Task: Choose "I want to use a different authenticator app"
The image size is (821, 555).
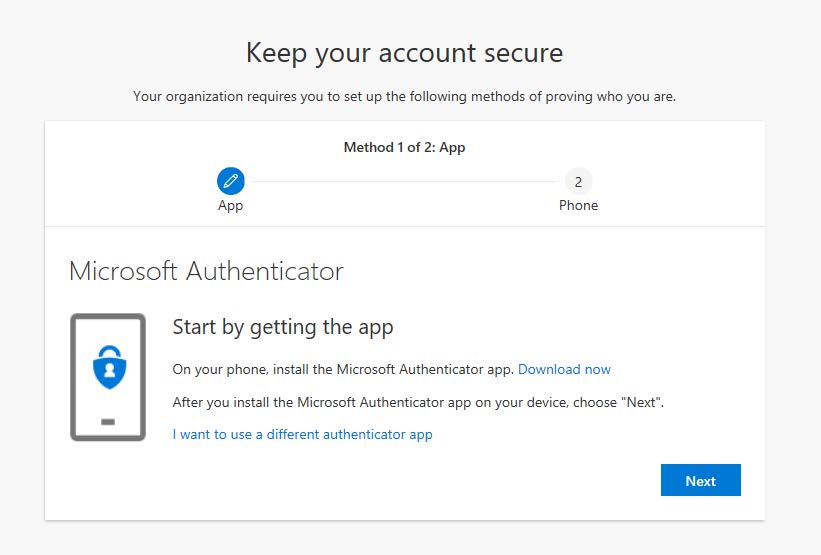Action: click(303, 435)
